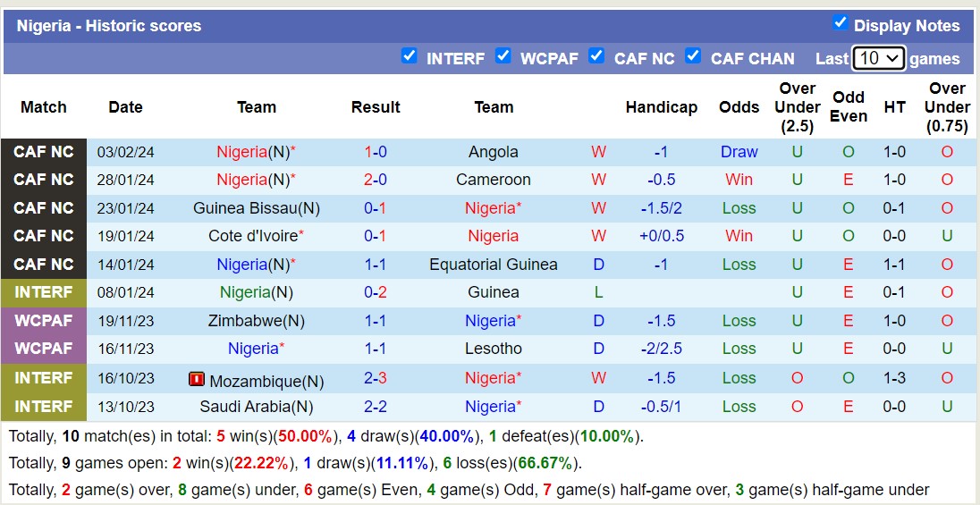Click CAF NC label for 03/02/24 match
Viewport: 980px width, 505px height.
[44, 152]
